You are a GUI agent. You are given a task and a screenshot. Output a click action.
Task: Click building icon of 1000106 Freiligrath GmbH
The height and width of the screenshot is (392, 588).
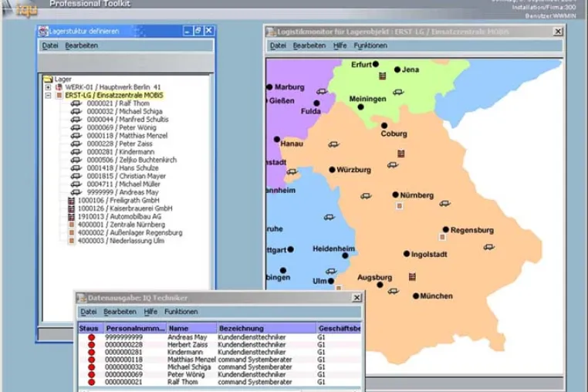point(71,201)
